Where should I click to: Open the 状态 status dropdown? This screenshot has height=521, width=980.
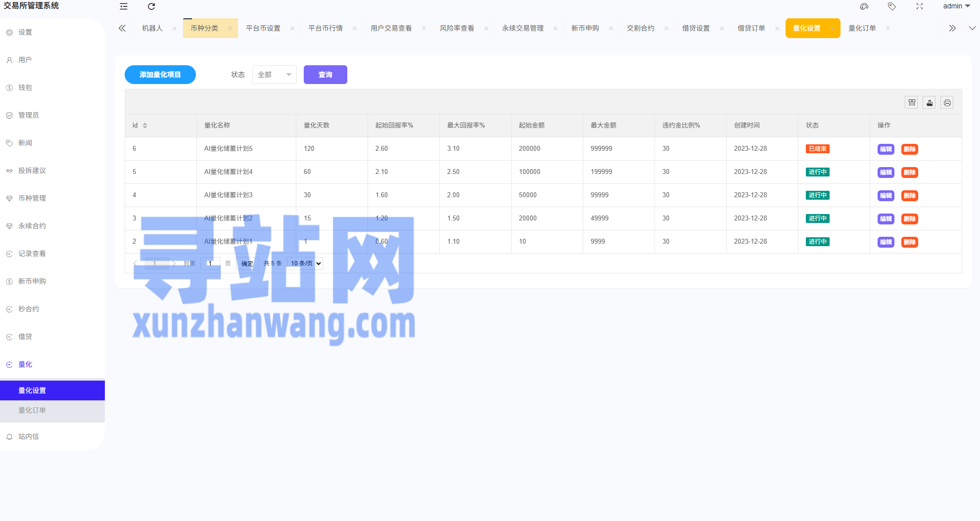point(274,75)
